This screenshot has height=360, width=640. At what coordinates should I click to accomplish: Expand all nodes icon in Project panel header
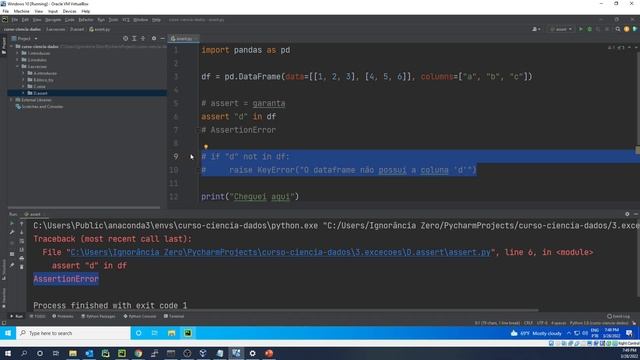click(134, 38)
